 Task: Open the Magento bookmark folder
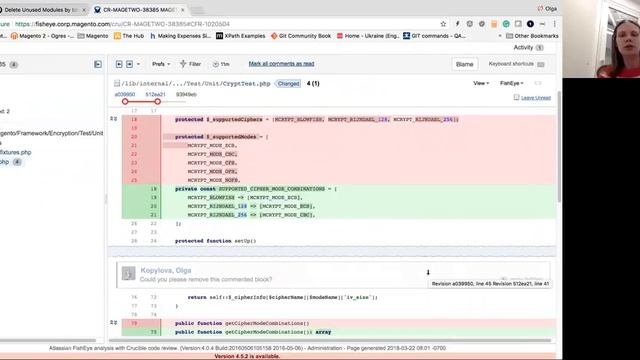pos(93,36)
